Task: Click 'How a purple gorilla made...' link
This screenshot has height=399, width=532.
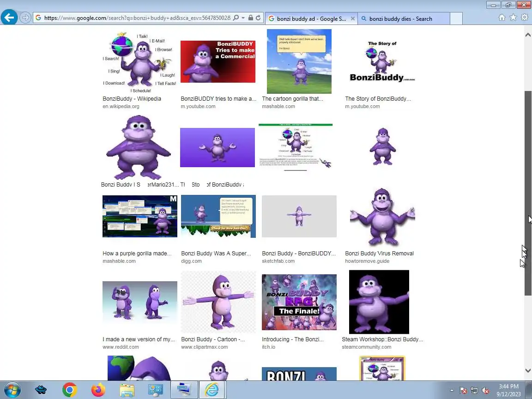Action: pos(137,254)
